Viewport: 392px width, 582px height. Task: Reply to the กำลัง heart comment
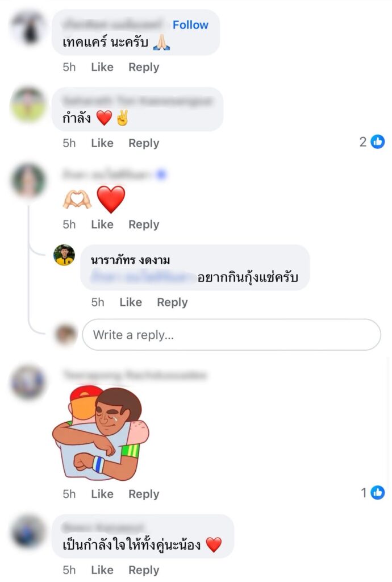coord(144,143)
